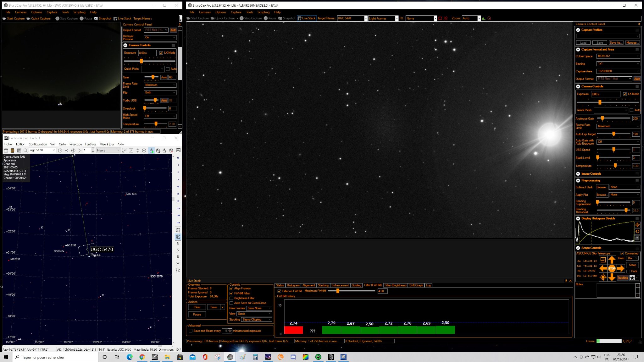Slew the telescope right with the right arrow

pyautogui.click(x=620, y=268)
